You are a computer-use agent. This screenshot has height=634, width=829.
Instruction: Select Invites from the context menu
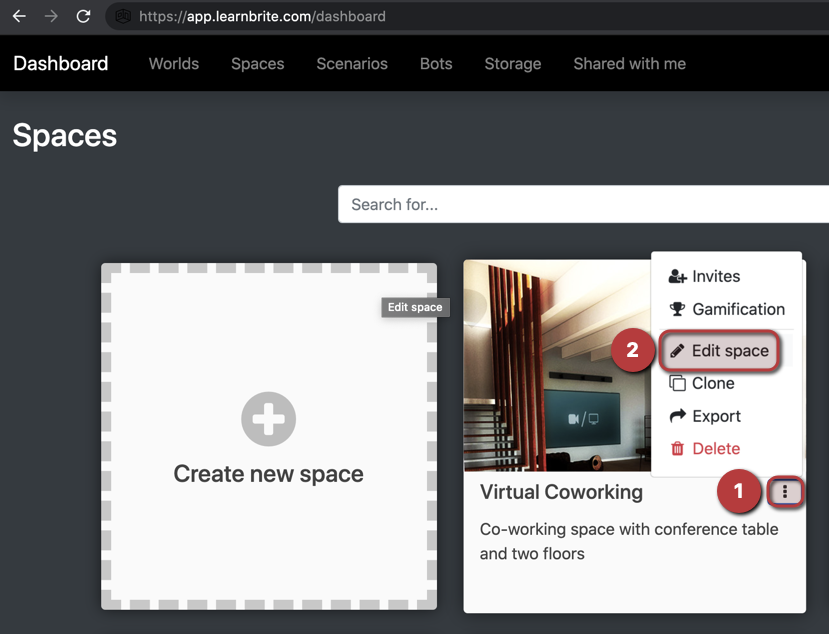tap(716, 276)
